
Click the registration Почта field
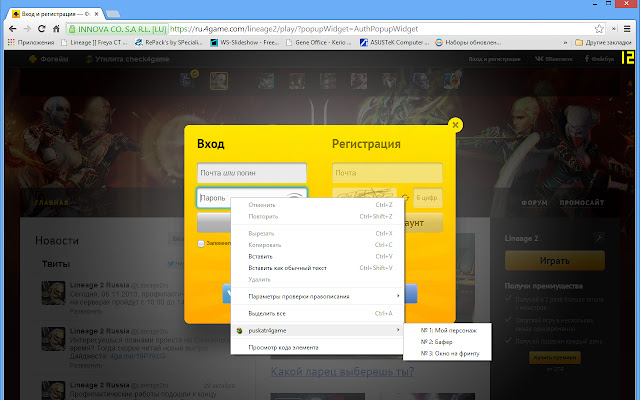tap(387, 173)
